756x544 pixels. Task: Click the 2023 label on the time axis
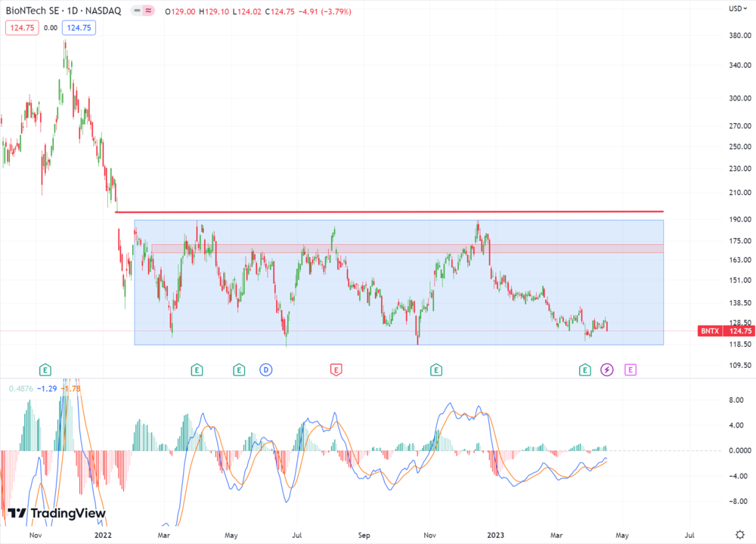coord(496,536)
